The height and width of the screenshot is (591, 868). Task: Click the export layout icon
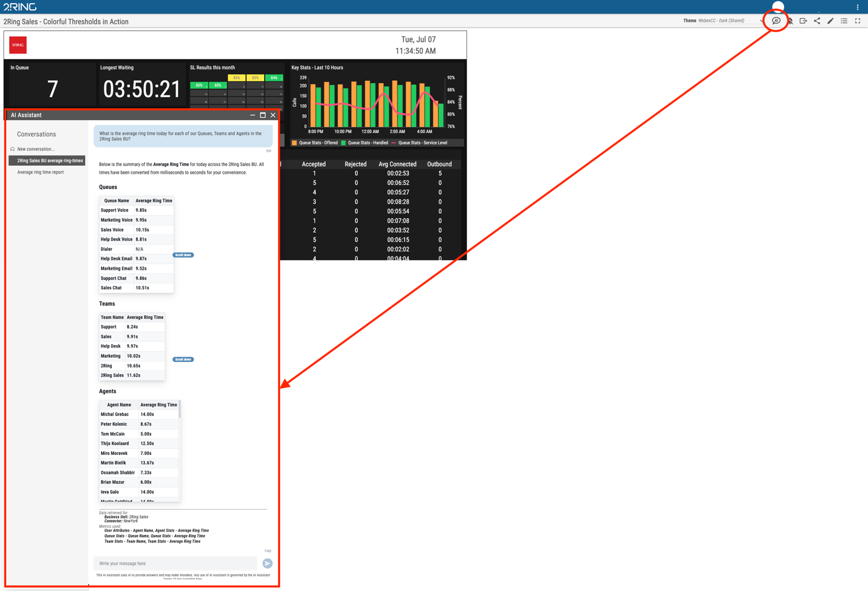[803, 21]
